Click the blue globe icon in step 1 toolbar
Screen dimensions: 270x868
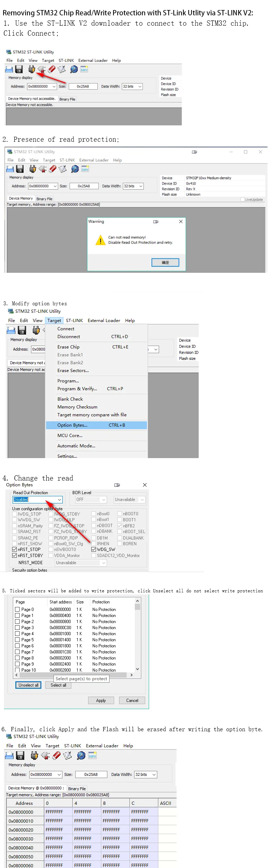click(74, 69)
